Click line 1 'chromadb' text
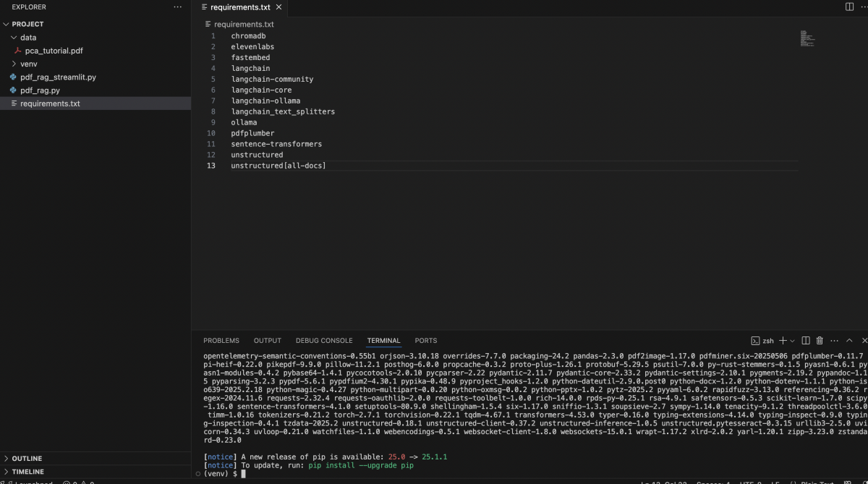The image size is (868, 484). 248,36
